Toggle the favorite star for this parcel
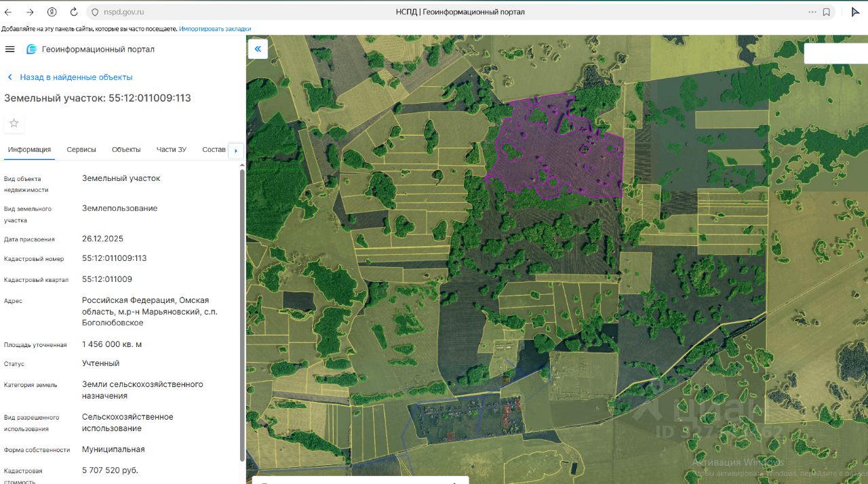This screenshot has height=484, width=868. [14, 123]
